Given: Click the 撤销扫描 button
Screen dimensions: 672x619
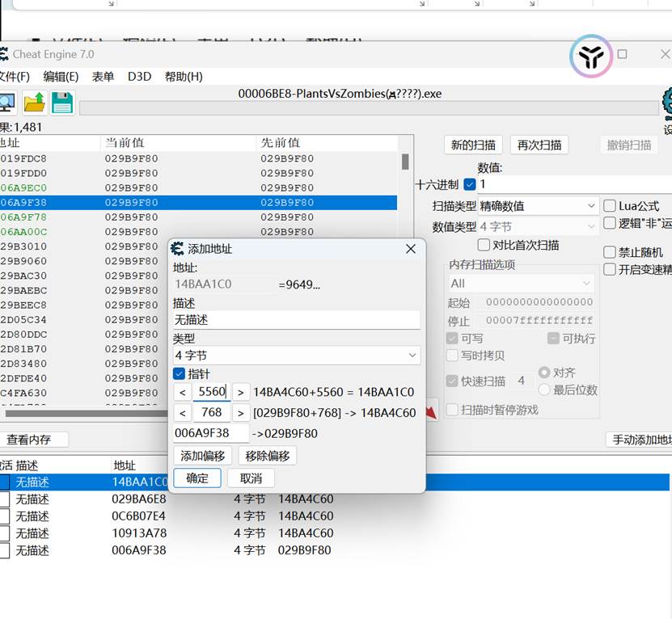Looking at the screenshot, I should tap(628, 145).
